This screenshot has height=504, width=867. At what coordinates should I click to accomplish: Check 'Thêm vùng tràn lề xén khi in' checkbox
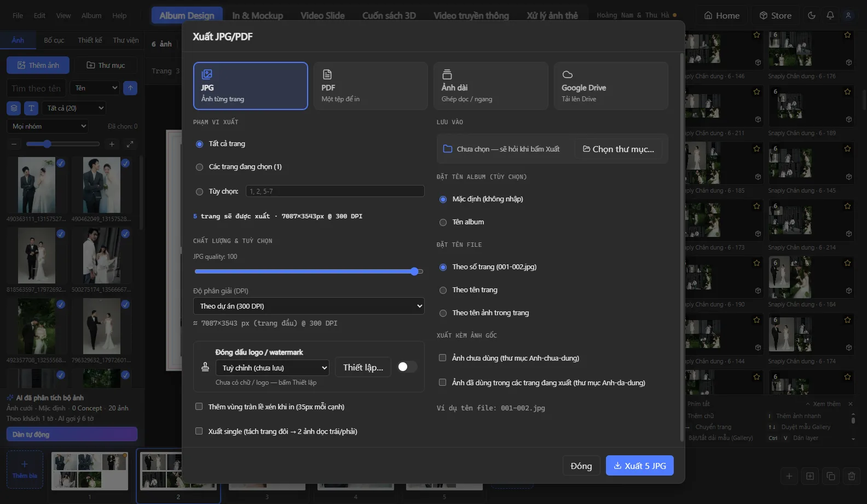click(199, 407)
